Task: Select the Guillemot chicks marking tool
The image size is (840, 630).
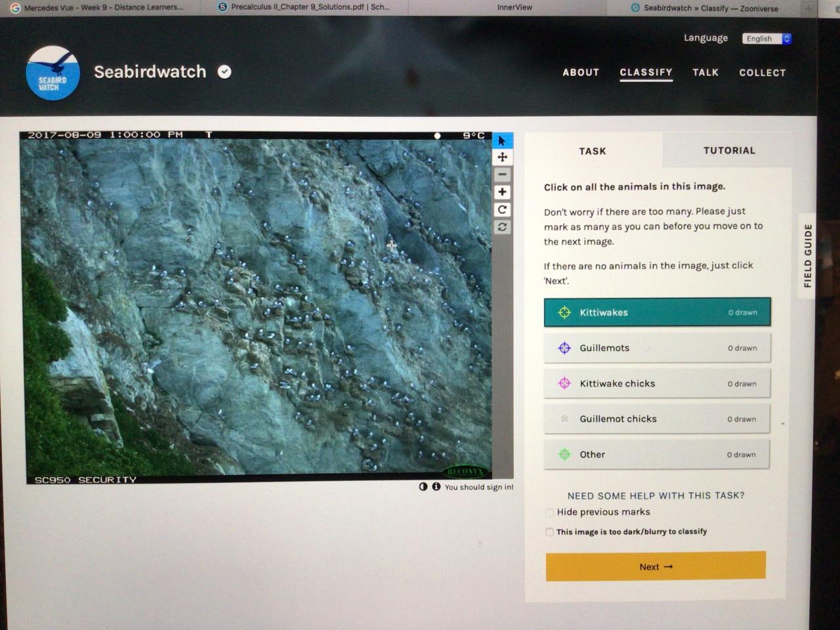Action: pyautogui.click(x=656, y=419)
